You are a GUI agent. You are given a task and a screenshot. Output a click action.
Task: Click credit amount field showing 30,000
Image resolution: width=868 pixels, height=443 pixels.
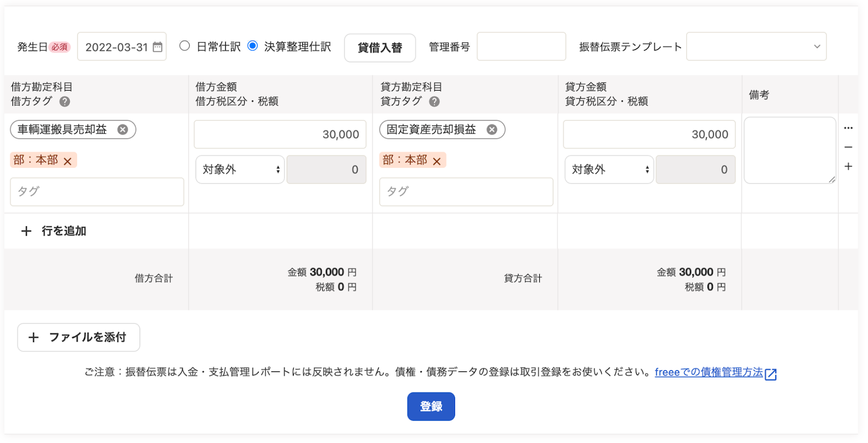(649, 135)
